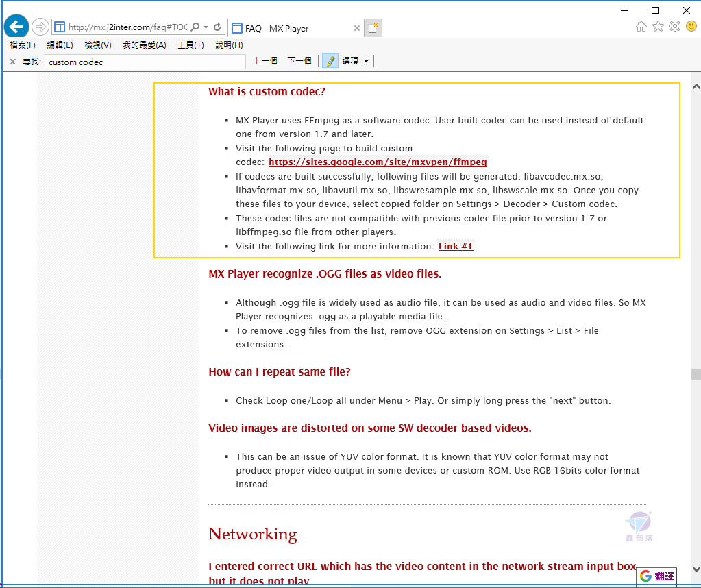Click the smiley feedback icon

tap(691, 26)
